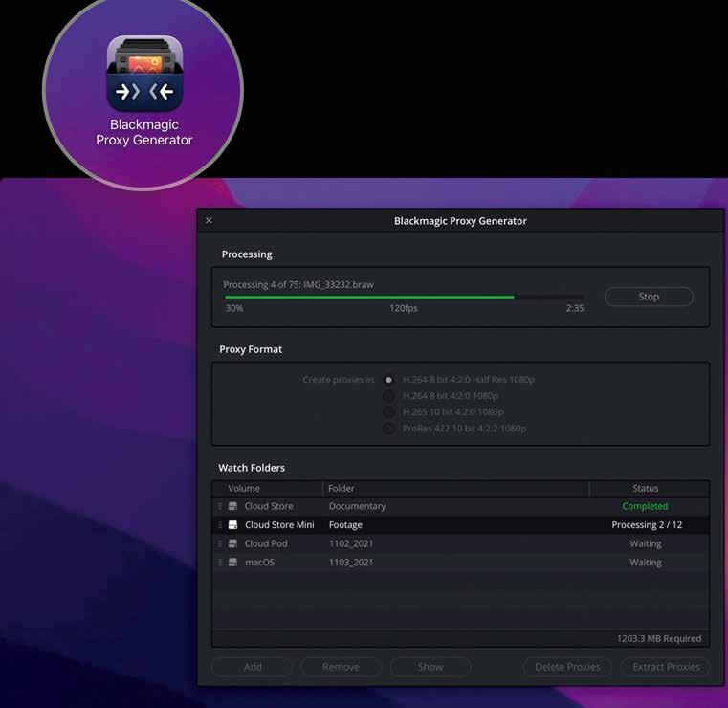Click the 1203.3 MB Required text

[659, 638]
